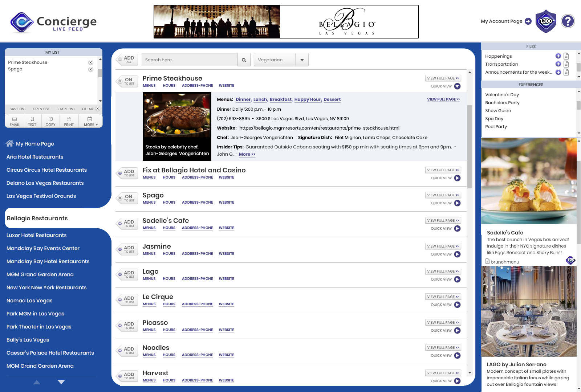581x392 pixels.
Task: Expand Jasmine quick view
Action: [x=457, y=254]
